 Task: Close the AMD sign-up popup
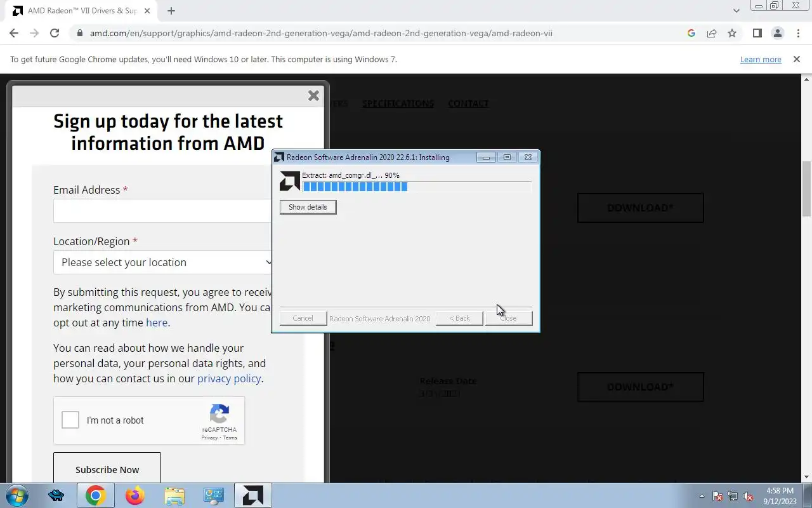(x=313, y=95)
